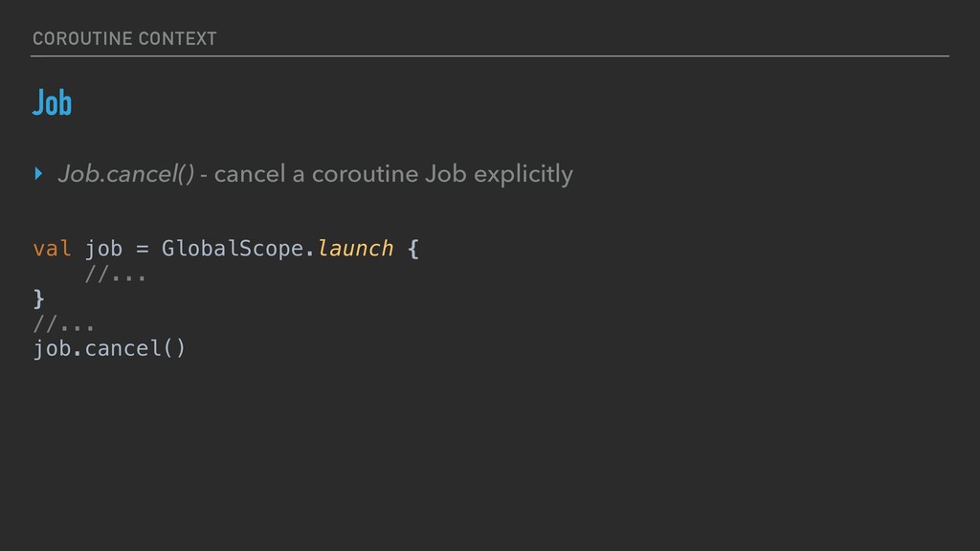Click the opening curly brace after launch
Image resolution: width=980 pixels, height=551 pixels.
(412, 249)
